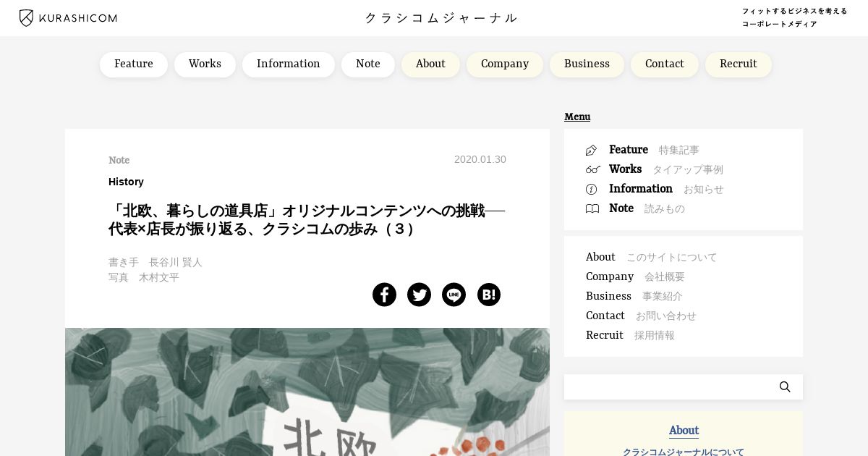868x456 pixels.
Task: Click info icon beside Information
Action: 592,190
